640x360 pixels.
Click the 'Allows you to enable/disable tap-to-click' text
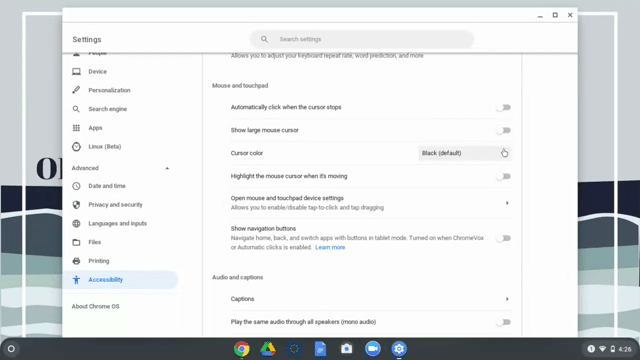[307, 208]
